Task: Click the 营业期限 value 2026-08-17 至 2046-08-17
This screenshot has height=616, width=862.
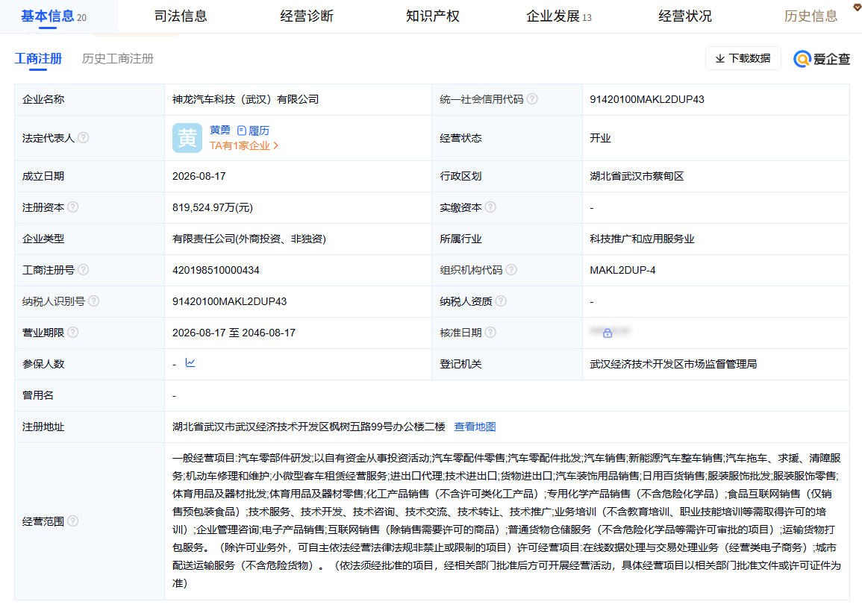Action: [x=234, y=333]
